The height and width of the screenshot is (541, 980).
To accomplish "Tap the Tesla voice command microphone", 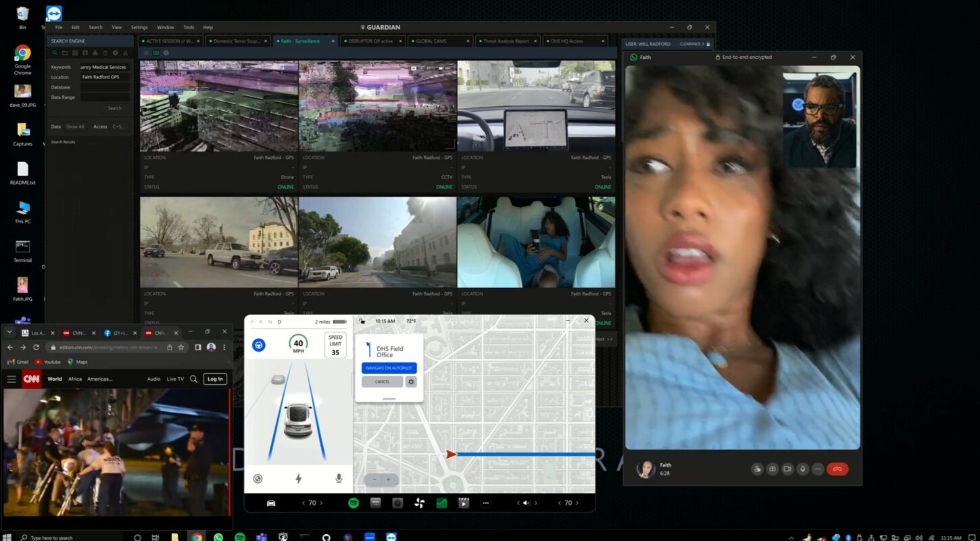I will coord(339,478).
